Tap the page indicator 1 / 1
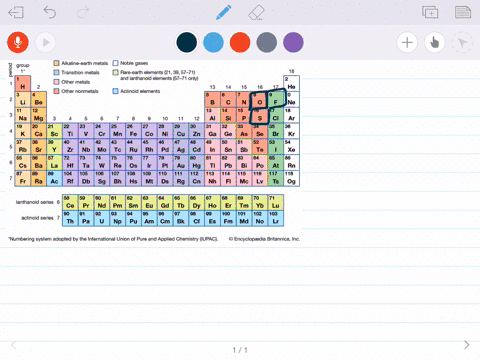 (240, 350)
